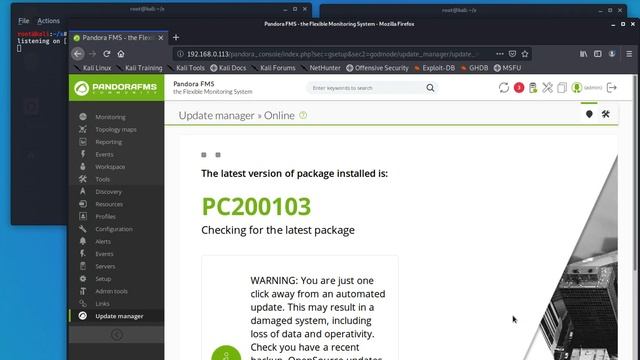Open Servers sidebar section

click(x=105, y=267)
